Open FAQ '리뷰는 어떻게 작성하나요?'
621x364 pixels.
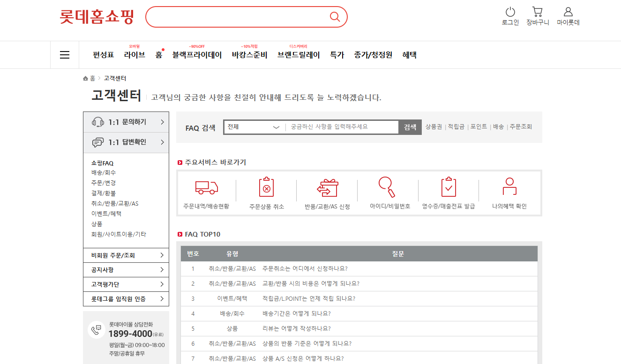click(296, 328)
